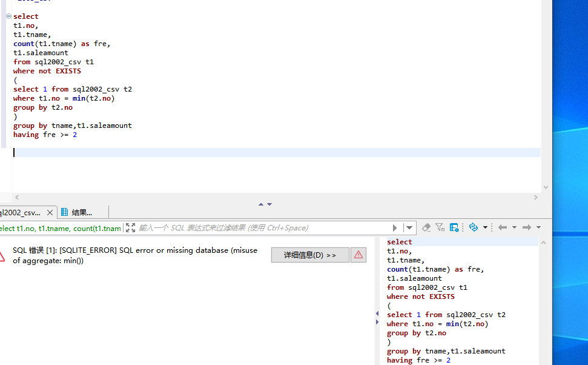The height and width of the screenshot is (365, 588).
Task: Open the filter history dropdown arrow
Action: pos(409,228)
